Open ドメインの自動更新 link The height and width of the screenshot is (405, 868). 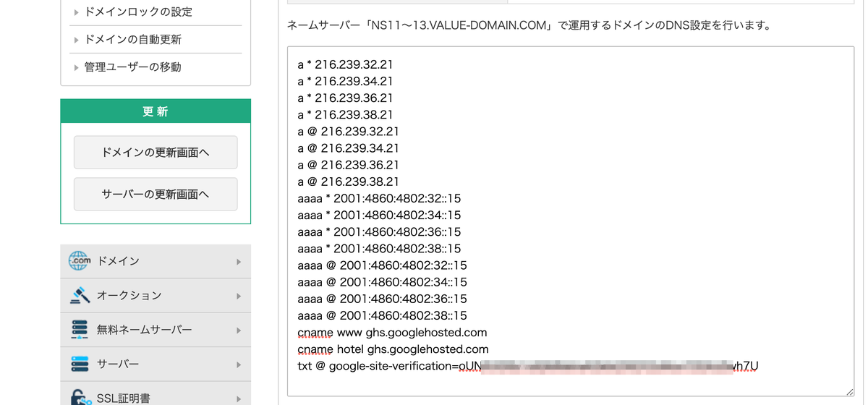click(133, 40)
